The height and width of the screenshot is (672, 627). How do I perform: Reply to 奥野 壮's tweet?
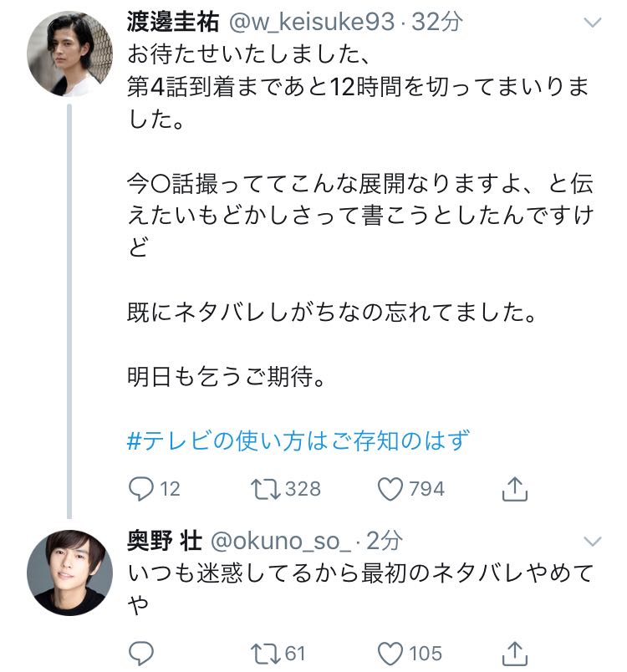(141, 653)
